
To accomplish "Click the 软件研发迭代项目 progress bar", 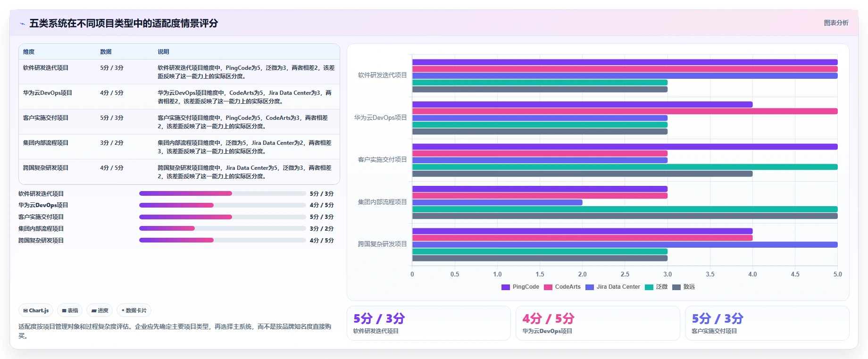I will [x=223, y=193].
